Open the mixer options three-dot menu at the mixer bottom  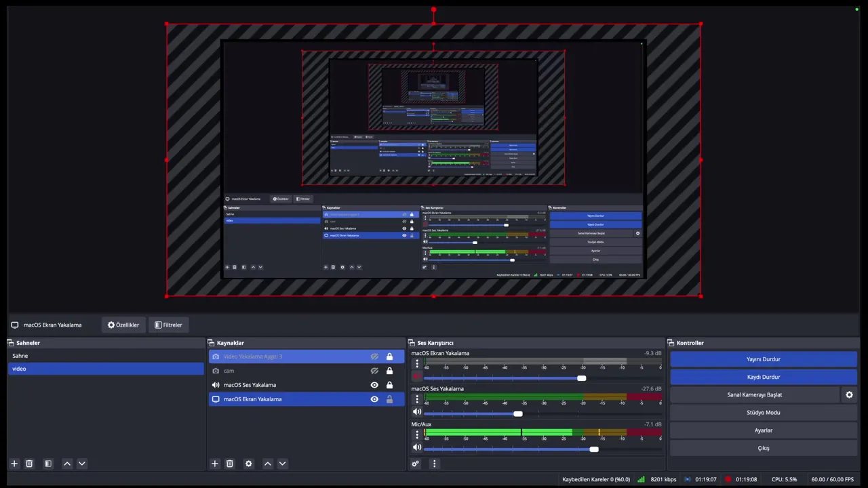[x=434, y=464]
